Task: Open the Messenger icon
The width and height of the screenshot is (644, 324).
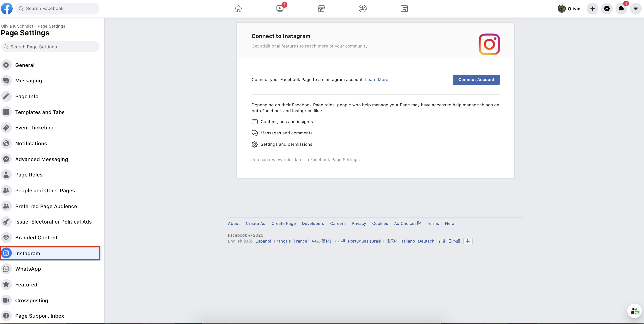Action: (607, 9)
